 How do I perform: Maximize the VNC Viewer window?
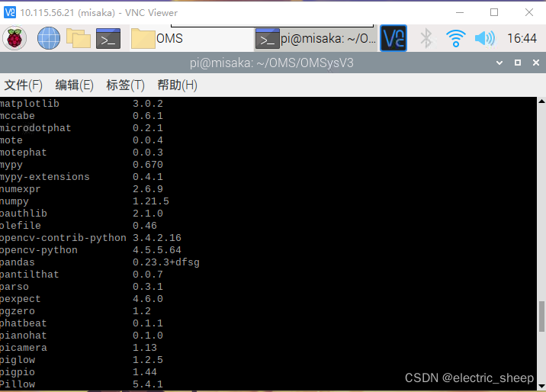(494, 12)
